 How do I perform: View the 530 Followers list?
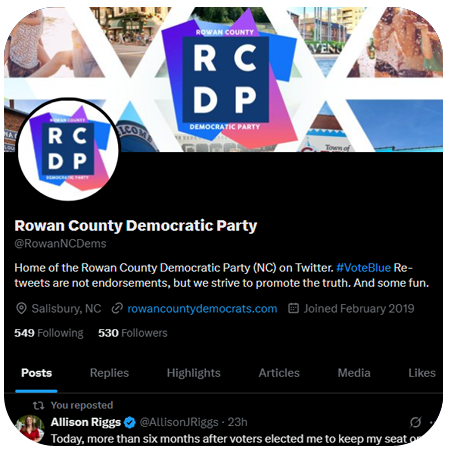[x=133, y=333]
